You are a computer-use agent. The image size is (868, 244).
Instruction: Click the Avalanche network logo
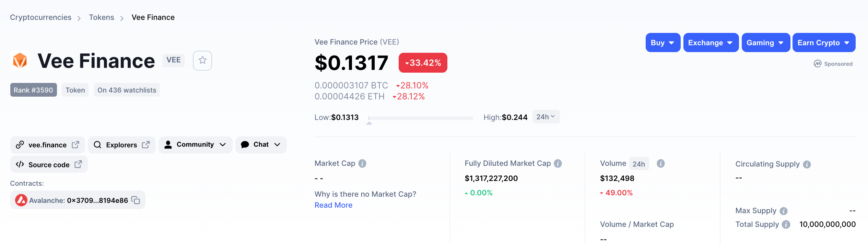click(21, 200)
